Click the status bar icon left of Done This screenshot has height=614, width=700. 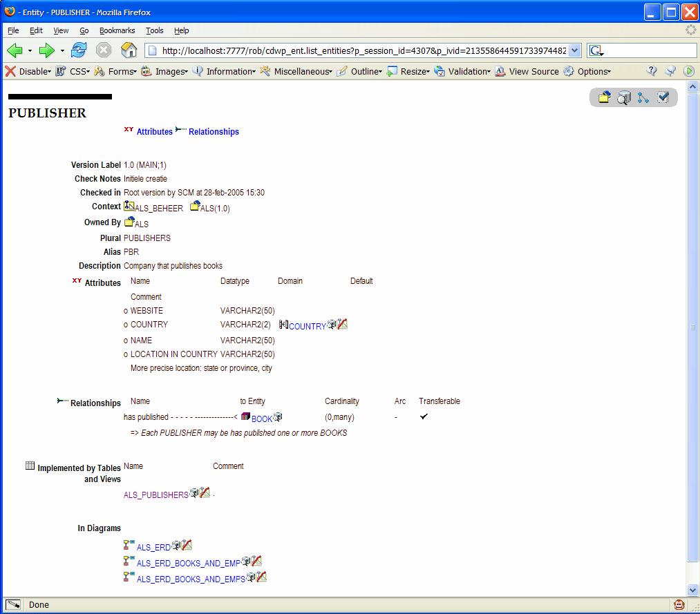12,604
